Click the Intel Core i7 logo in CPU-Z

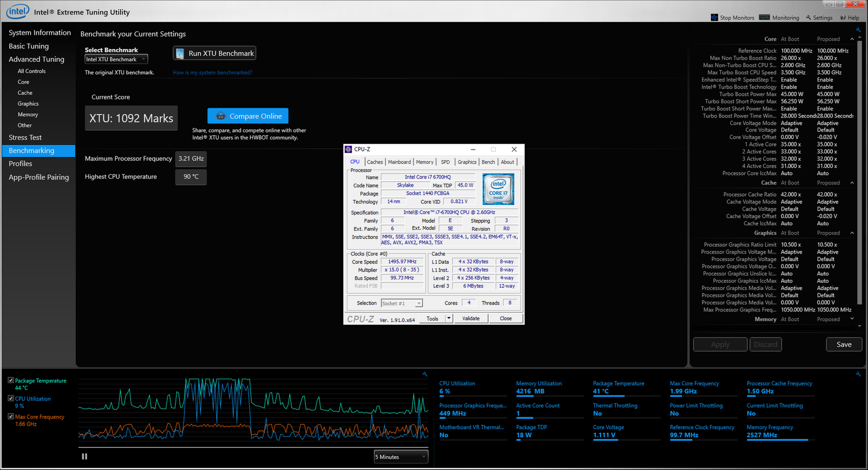[498, 189]
